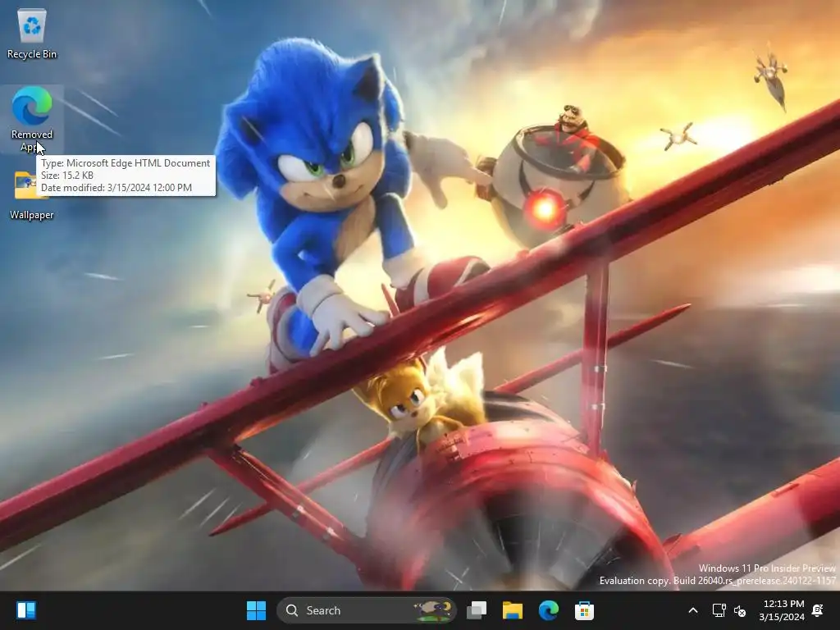Open Microsoft Store from the taskbar
The height and width of the screenshot is (630, 840).
pyautogui.click(x=584, y=610)
